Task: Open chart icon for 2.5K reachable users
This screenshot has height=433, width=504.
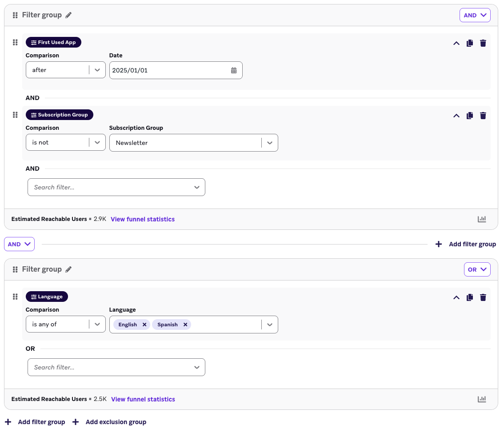Action: [x=482, y=399]
